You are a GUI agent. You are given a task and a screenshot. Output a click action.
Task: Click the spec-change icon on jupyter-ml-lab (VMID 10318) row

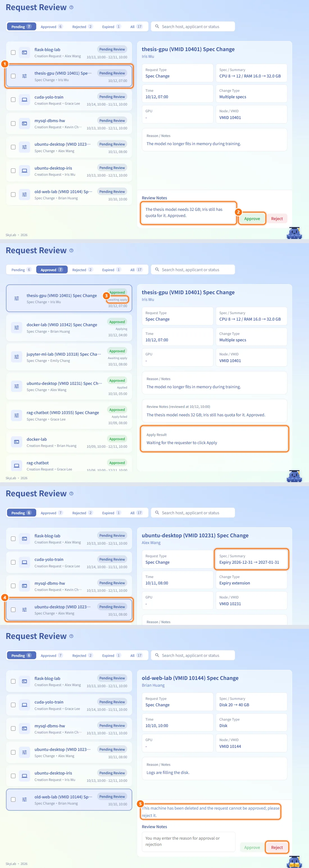17,357
